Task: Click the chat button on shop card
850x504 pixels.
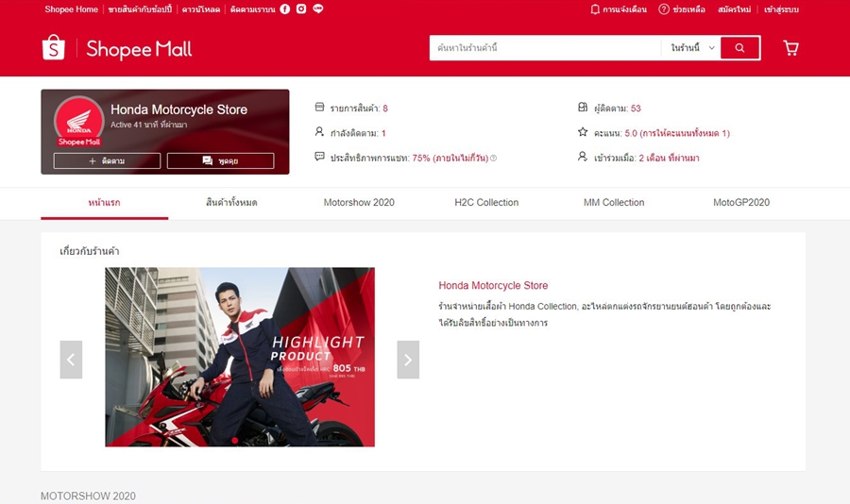Action: click(x=220, y=161)
